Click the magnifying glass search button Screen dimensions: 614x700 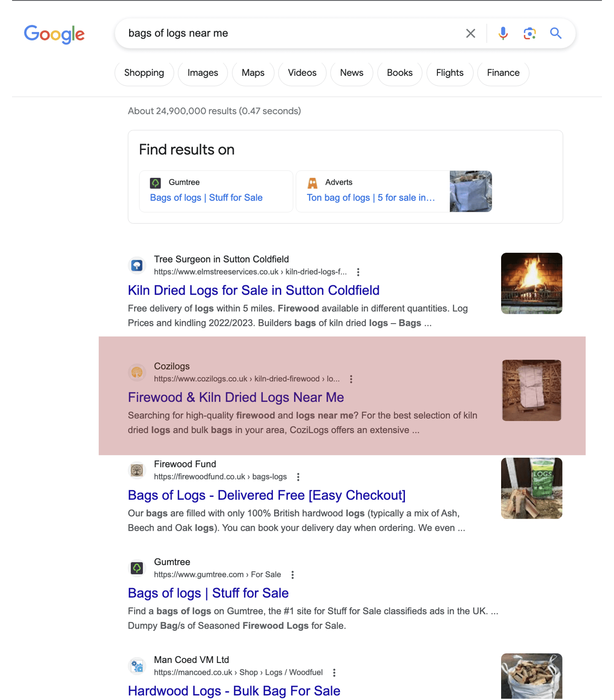[x=556, y=33]
